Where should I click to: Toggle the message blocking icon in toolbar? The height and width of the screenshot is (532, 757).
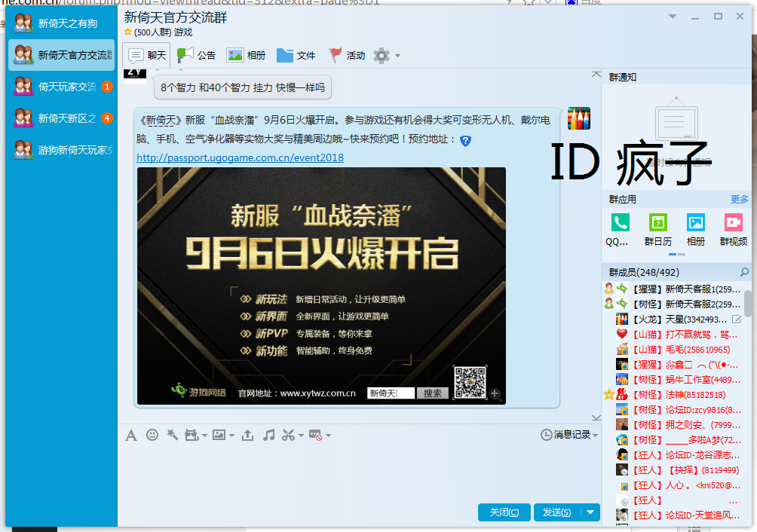coord(315,435)
